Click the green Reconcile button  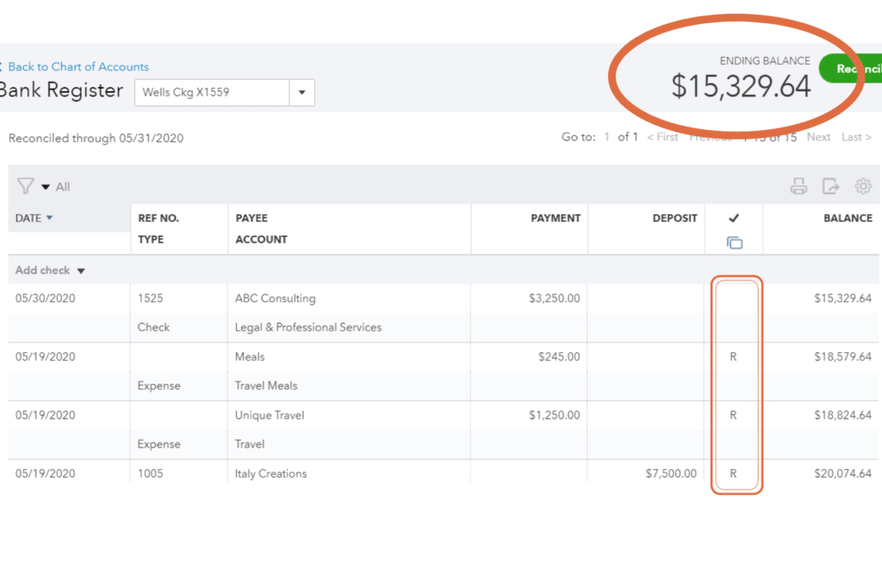point(853,69)
